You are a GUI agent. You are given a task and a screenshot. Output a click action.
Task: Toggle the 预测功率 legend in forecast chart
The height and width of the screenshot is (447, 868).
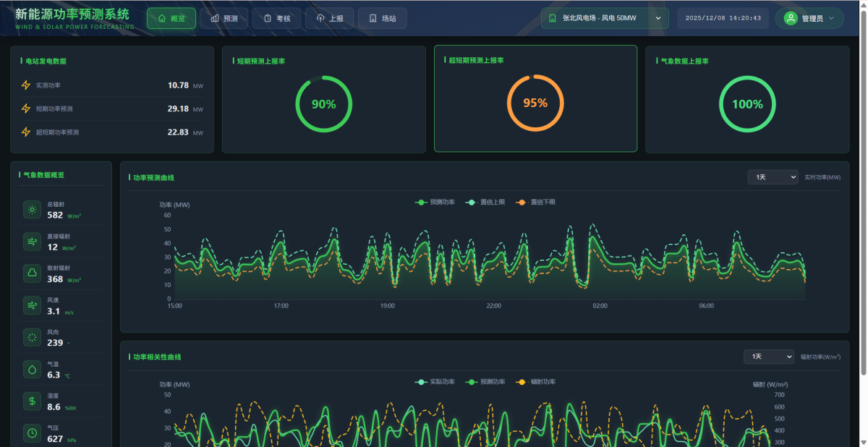[435, 203]
